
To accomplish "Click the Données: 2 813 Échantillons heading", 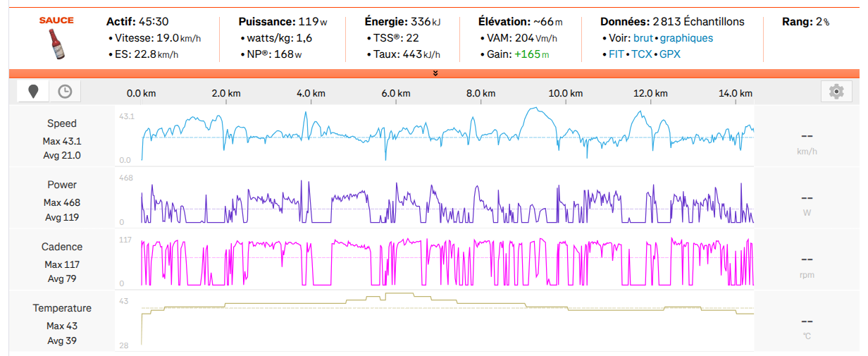I will pos(672,22).
